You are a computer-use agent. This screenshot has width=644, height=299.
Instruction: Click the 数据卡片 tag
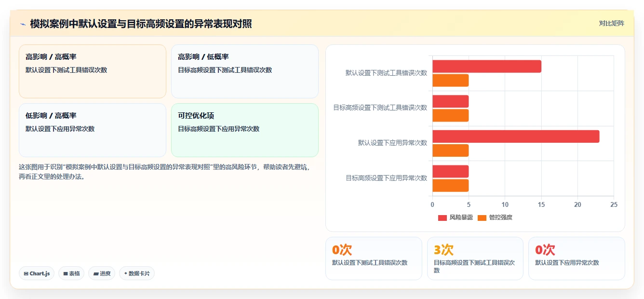[137, 273]
